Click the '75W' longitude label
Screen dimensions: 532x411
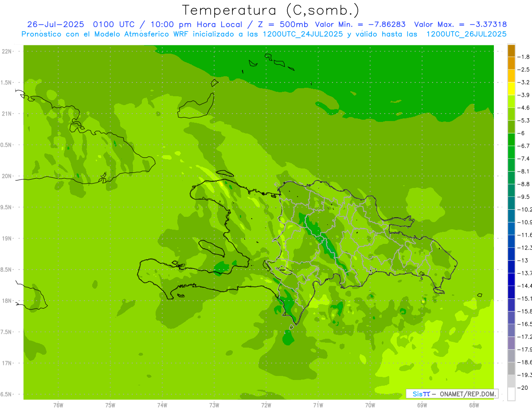click(x=110, y=405)
